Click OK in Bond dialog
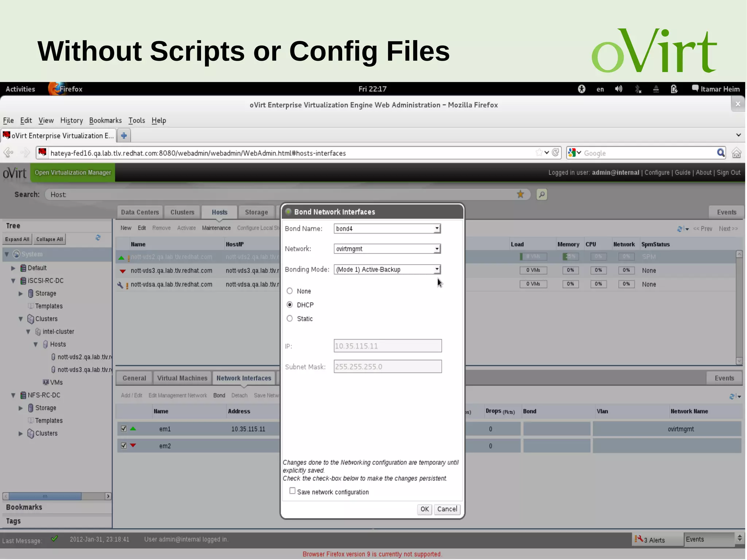Image resolution: width=747 pixels, height=560 pixels. (x=425, y=509)
